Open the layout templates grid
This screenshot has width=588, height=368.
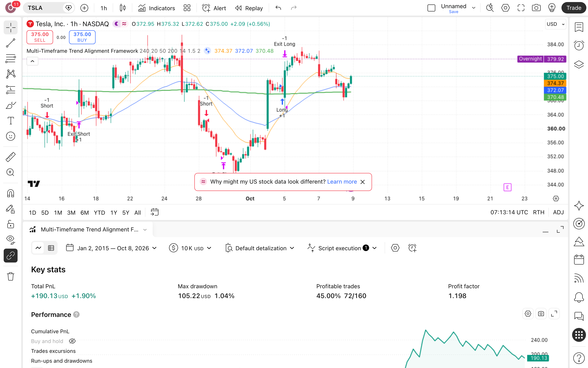point(187,8)
